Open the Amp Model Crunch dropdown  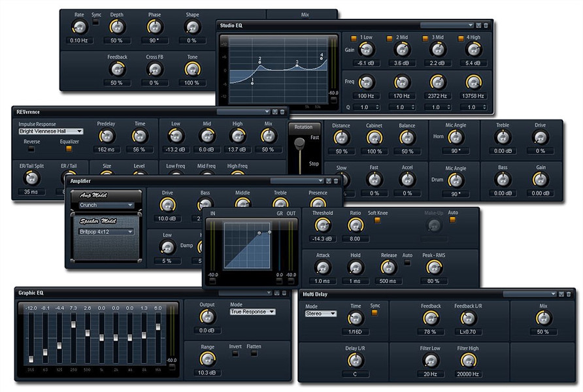(106, 204)
